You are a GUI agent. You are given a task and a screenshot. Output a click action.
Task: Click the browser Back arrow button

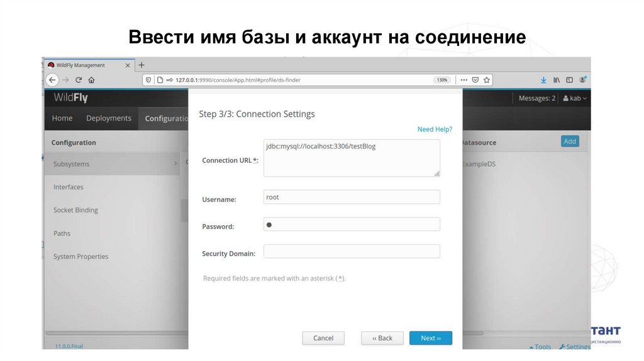(52, 80)
